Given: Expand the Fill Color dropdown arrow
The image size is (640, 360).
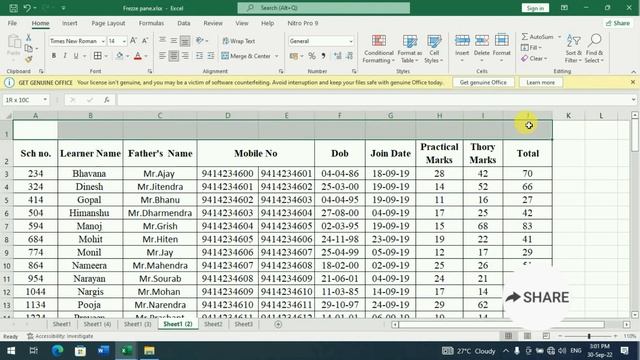Looking at the screenshot, I should pyautogui.click(x=127, y=56).
